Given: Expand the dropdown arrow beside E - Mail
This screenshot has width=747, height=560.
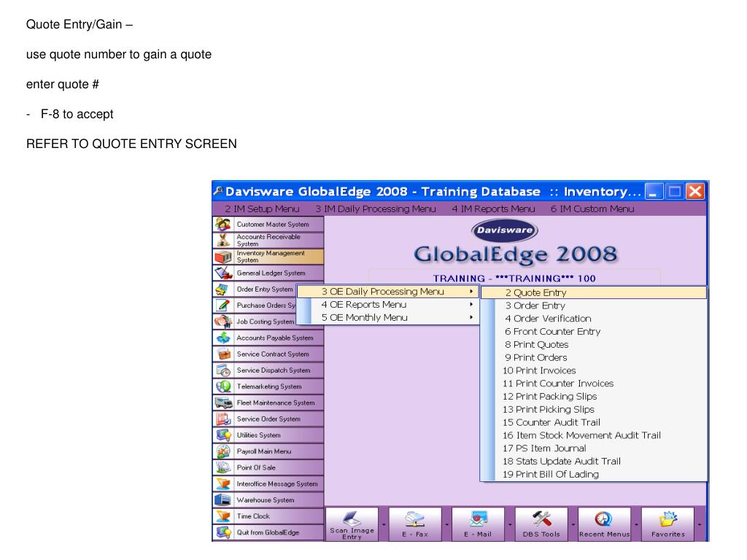Looking at the screenshot, I should (510, 524).
